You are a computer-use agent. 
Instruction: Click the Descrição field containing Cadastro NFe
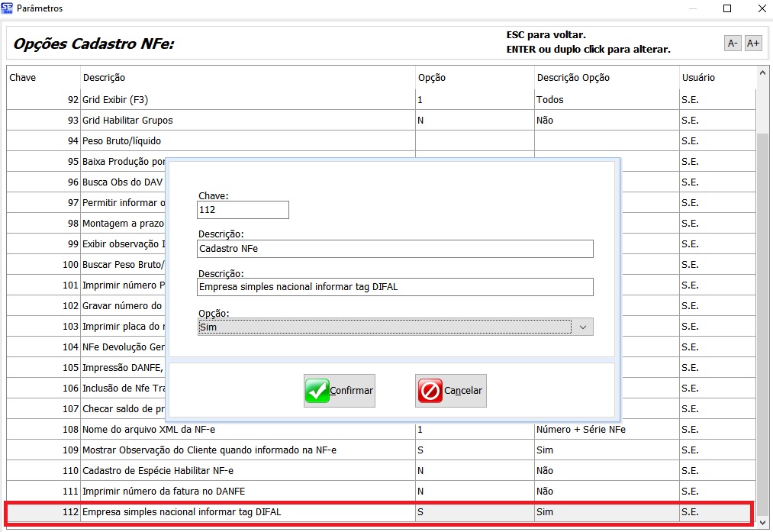coord(395,249)
